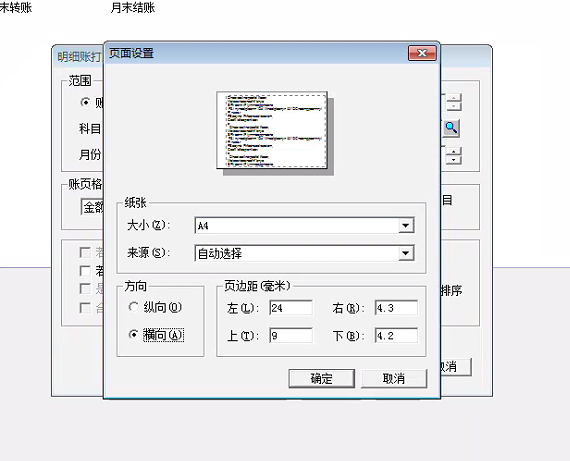Edit the 下 bottom margin field

(396, 335)
